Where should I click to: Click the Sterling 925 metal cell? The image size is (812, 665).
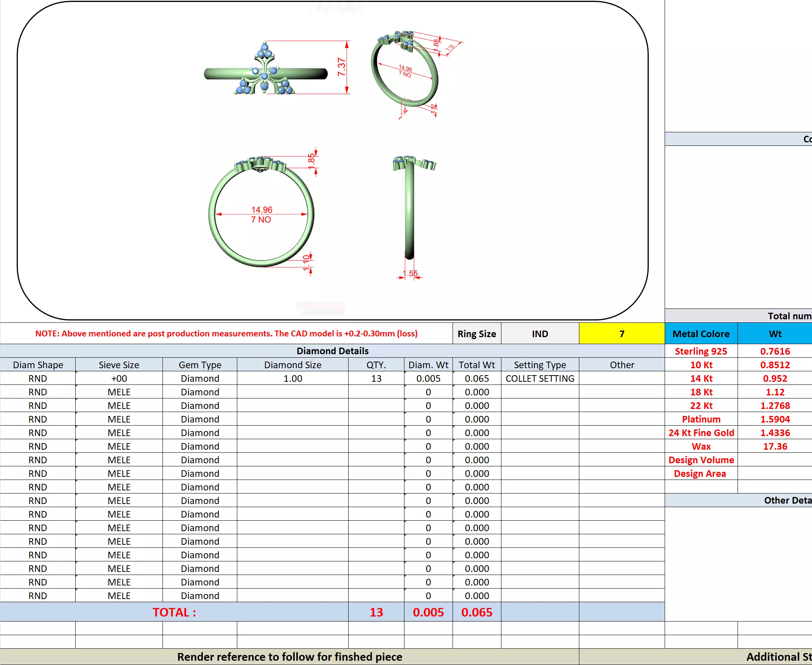click(701, 351)
